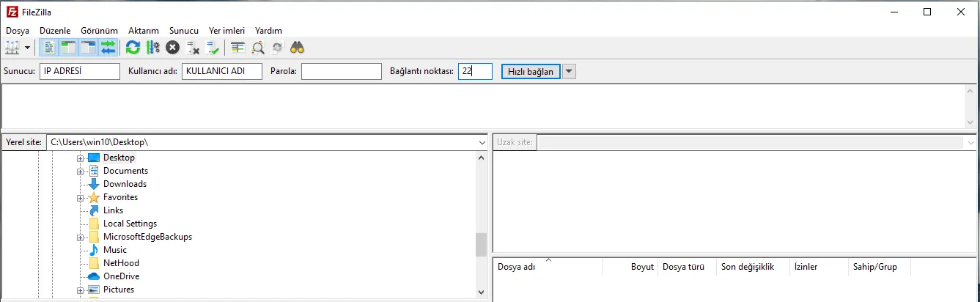Sort remote list by Dosya türü
Viewport: 980px width, 302px height.
point(687,267)
